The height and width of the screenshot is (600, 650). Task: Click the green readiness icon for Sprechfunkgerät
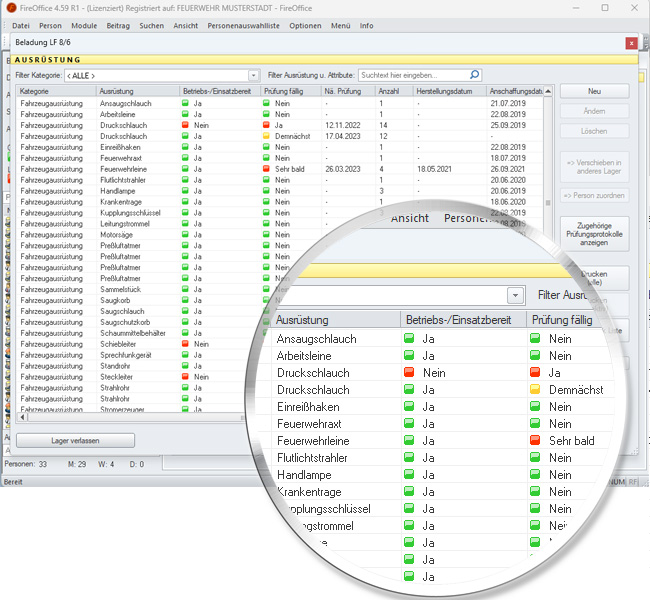coord(185,354)
